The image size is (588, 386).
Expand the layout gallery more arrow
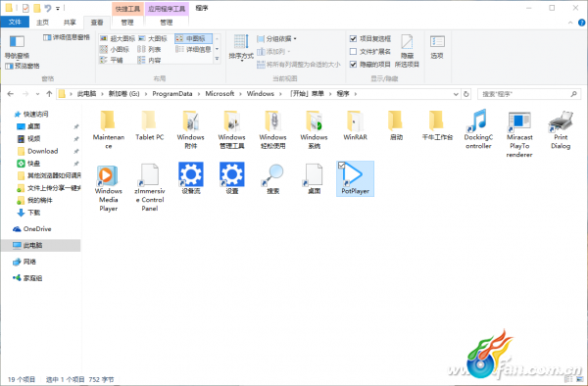[217, 59]
